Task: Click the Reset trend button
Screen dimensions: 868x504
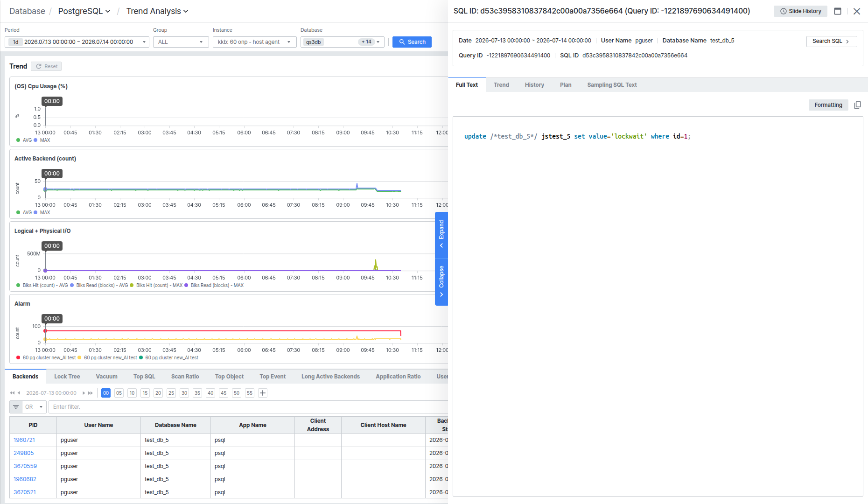Action: coord(46,66)
